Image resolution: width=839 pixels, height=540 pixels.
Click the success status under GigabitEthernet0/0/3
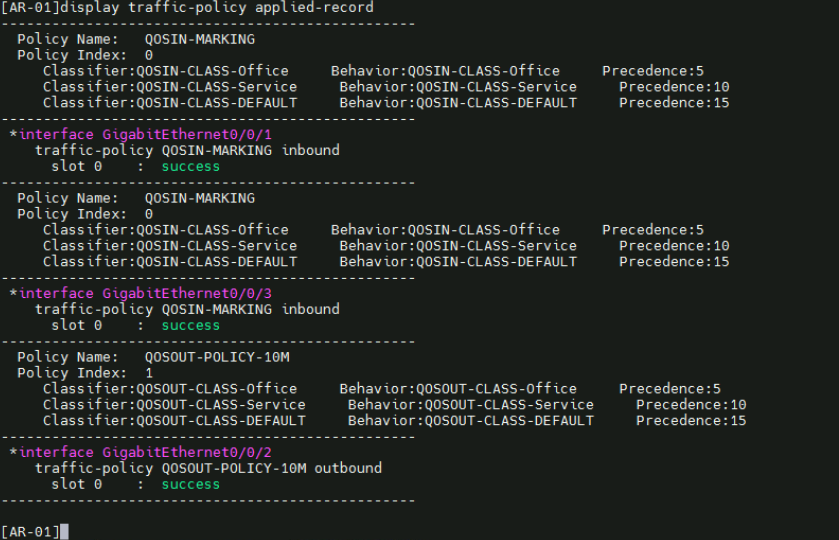click(190, 325)
